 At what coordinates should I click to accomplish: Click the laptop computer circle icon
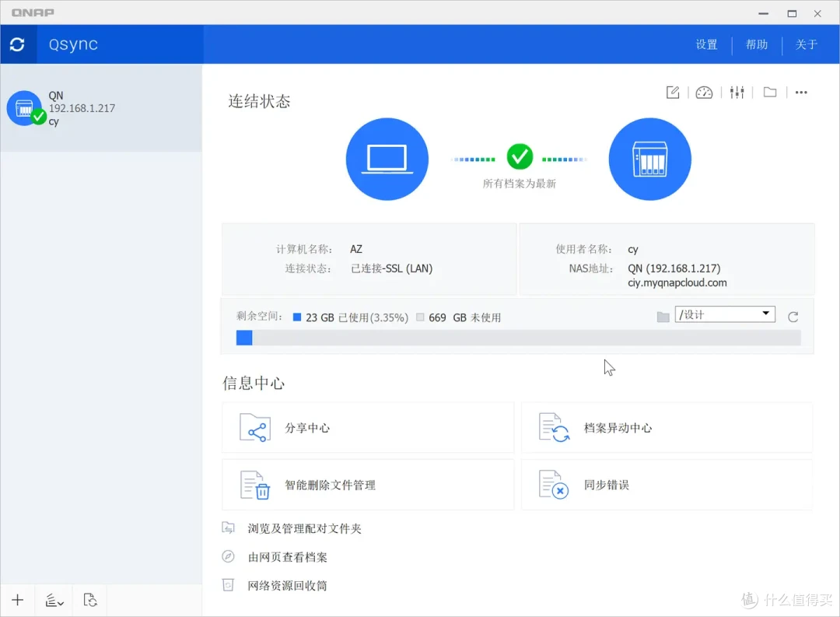pos(387,160)
